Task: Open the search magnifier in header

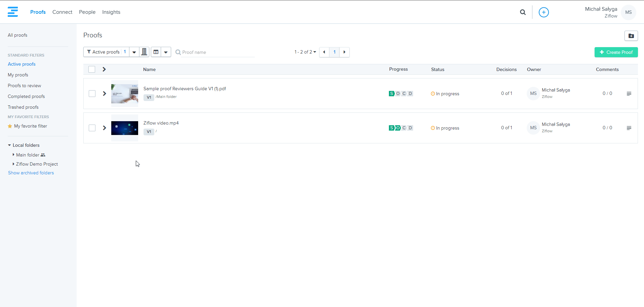Action: (x=523, y=12)
